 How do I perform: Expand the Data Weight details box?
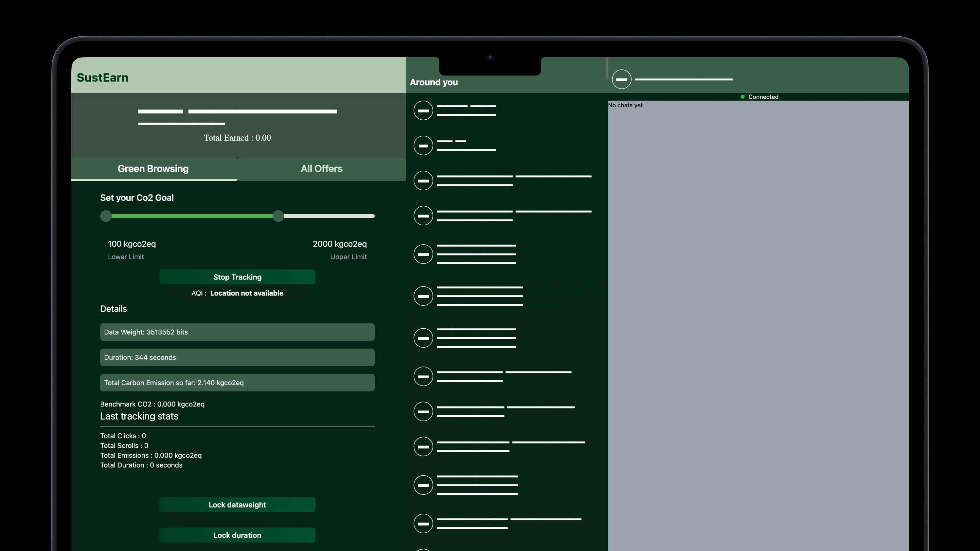237,332
